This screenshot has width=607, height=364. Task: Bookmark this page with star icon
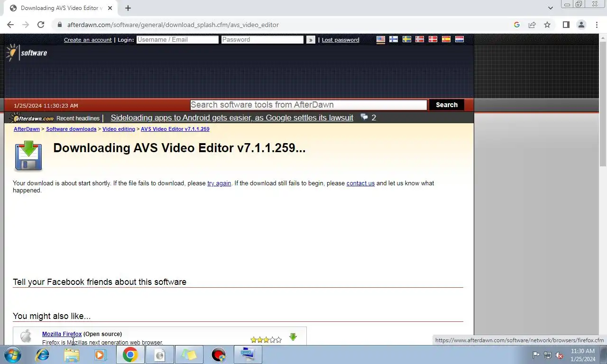click(x=547, y=25)
